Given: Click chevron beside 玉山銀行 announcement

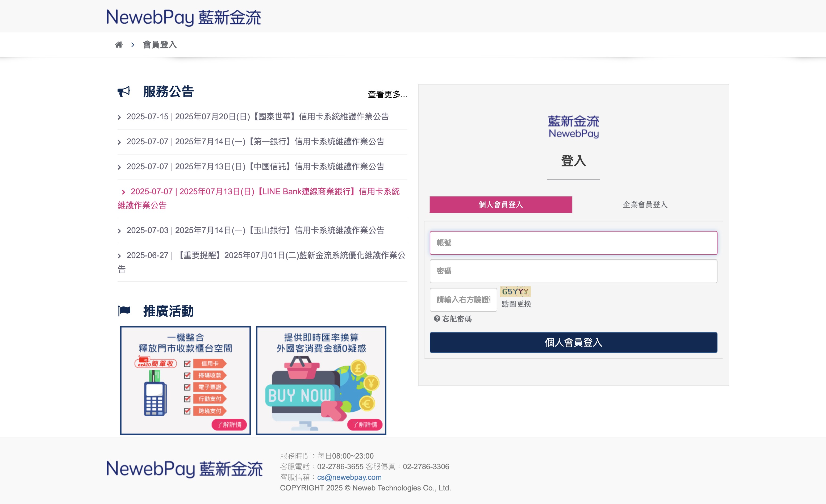Looking at the screenshot, I should point(119,231).
